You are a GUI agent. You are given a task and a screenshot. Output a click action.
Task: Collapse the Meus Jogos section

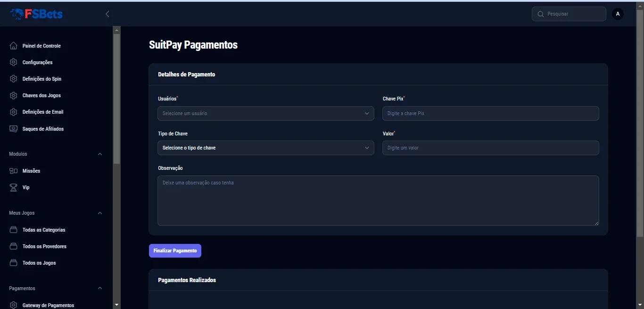pos(100,213)
